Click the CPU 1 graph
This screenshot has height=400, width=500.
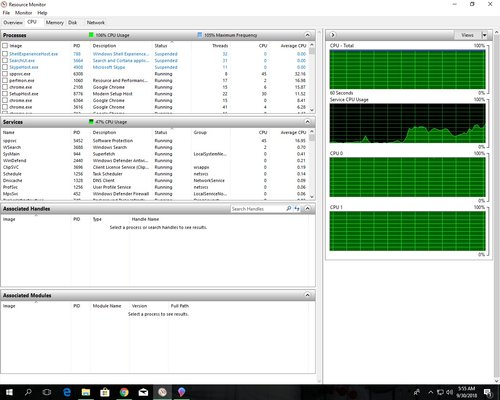(407, 231)
